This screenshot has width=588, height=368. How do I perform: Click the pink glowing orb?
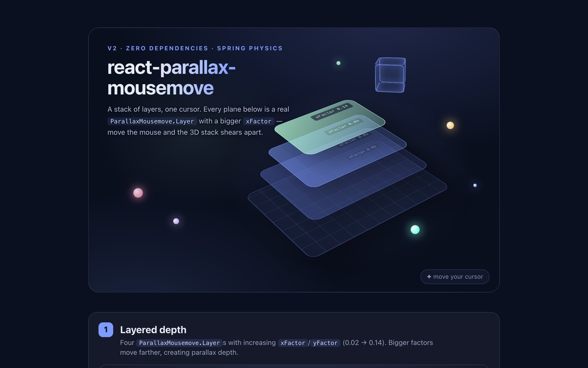[138, 193]
